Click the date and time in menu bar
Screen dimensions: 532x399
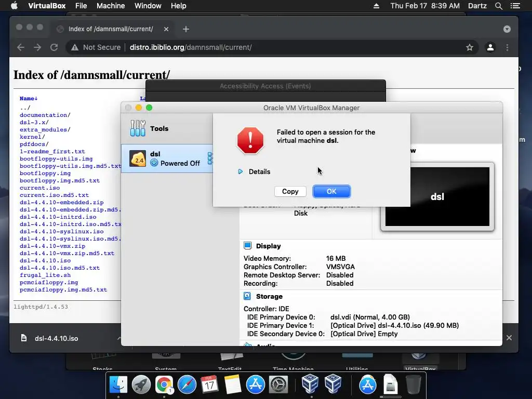(425, 6)
